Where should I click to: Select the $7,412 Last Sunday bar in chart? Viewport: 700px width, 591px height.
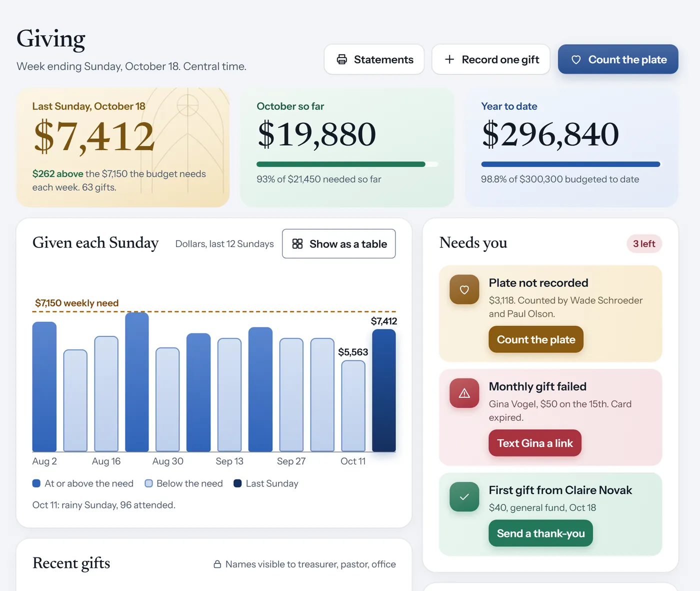[384, 390]
